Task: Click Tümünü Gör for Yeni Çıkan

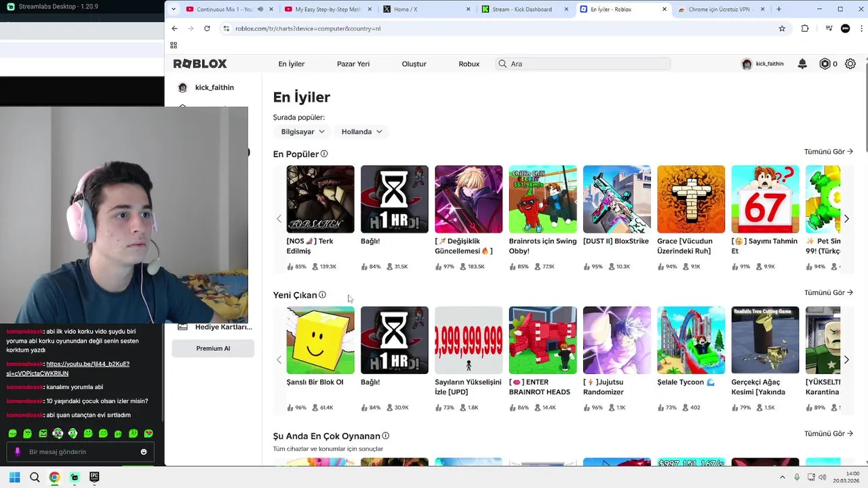Action: pos(829,293)
